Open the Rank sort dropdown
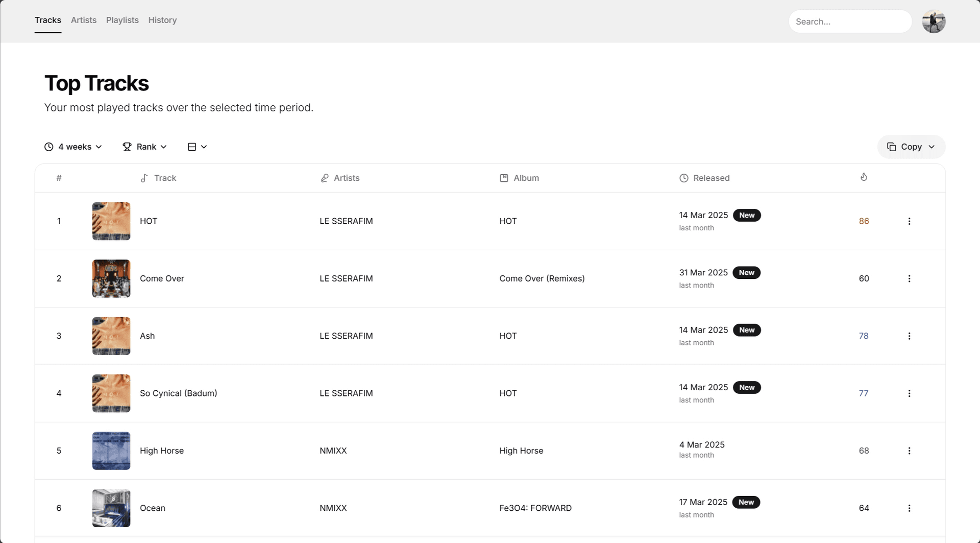 coord(145,147)
